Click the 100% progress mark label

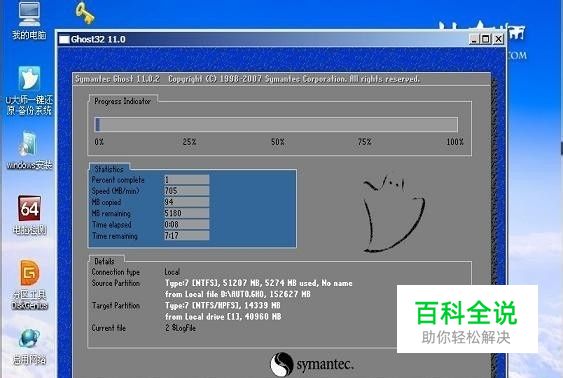[455, 142]
